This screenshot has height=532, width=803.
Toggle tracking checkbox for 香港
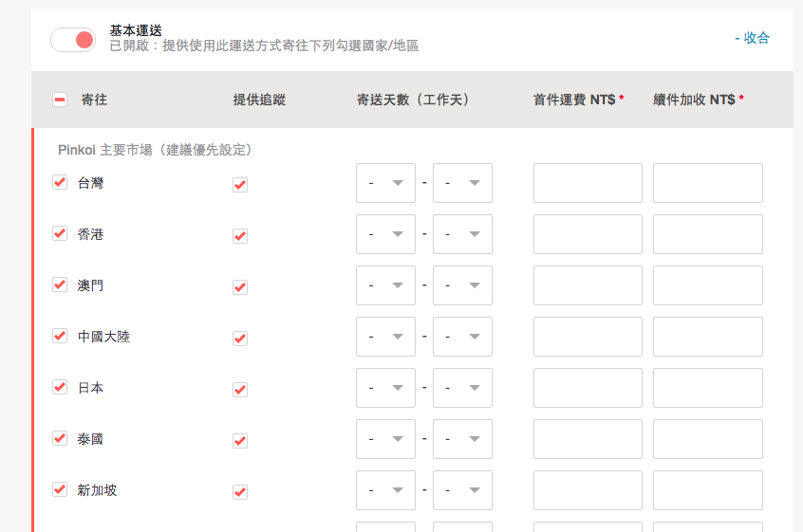point(240,236)
